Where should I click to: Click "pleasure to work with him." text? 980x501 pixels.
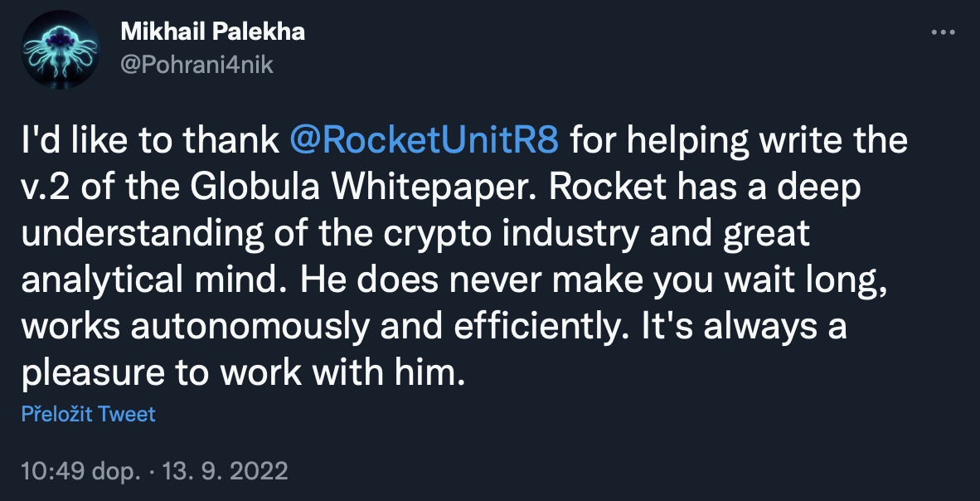coord(240,374)
